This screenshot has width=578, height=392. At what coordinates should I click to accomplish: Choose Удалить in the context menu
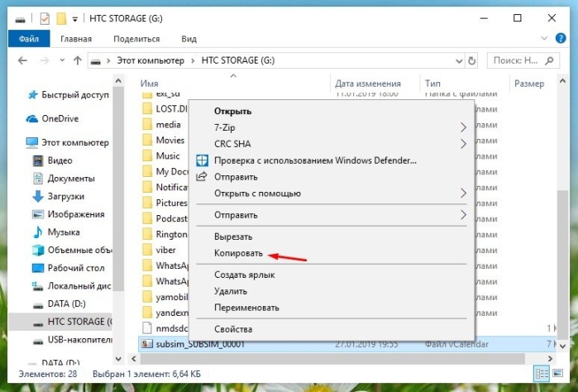(x=231, y=291)
